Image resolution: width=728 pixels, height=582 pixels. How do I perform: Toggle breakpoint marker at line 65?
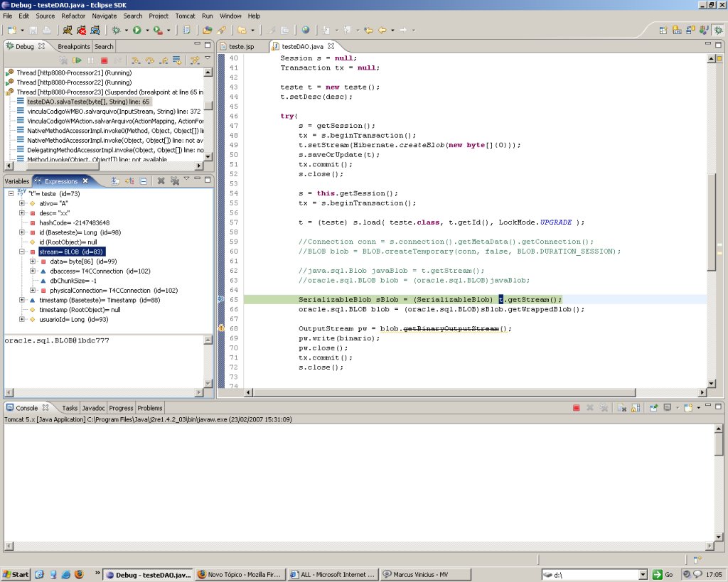221,299
